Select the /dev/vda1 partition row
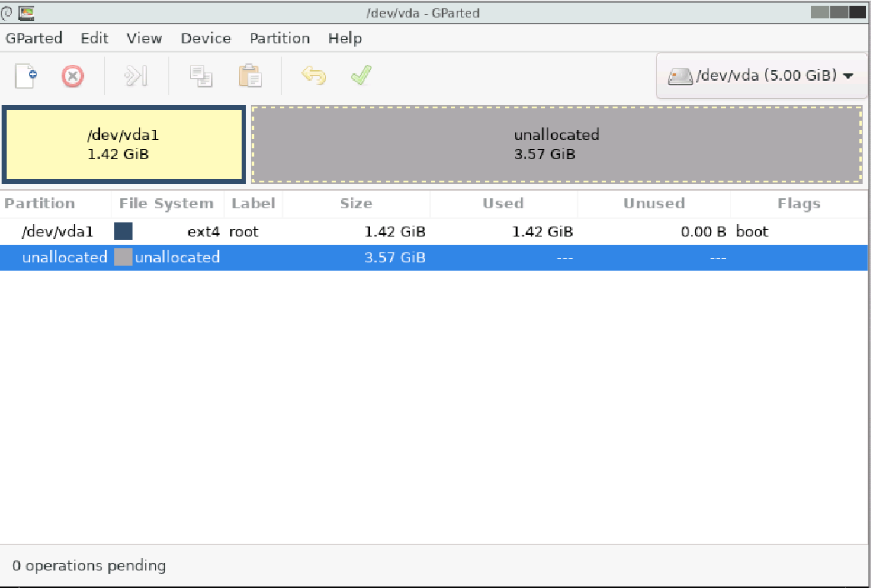The width and height of the screenshot is (871, 588). tap(434, 232)
